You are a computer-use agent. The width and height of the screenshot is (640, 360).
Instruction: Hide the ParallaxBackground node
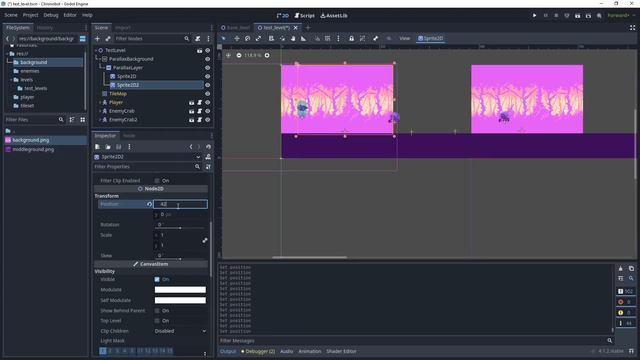click(x=207, y=59)
